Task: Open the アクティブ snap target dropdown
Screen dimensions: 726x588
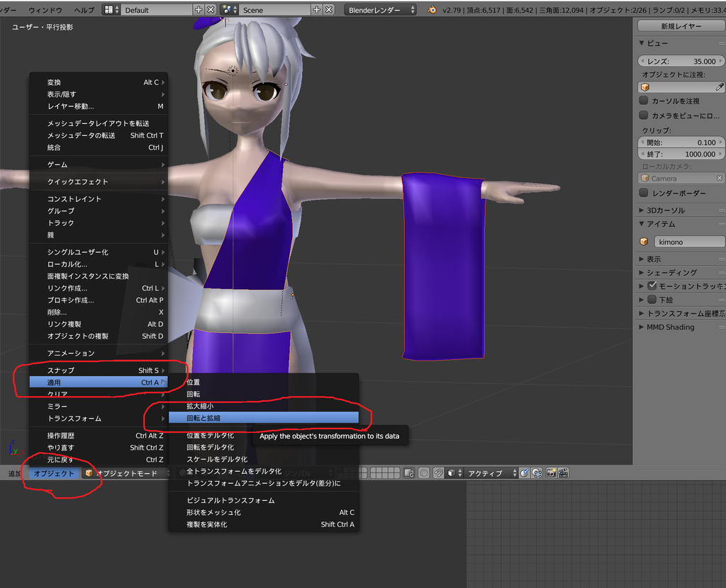Action: [x=491, y=473]
